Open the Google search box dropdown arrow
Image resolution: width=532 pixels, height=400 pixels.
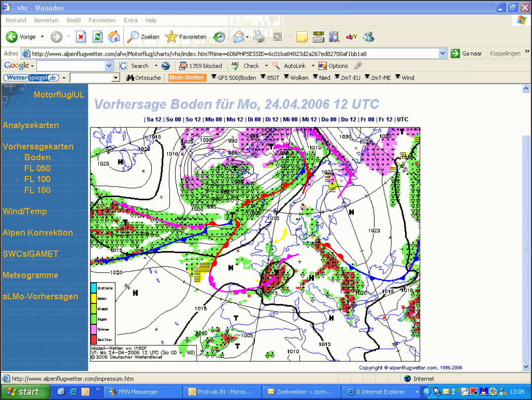(x=109, y=66)
